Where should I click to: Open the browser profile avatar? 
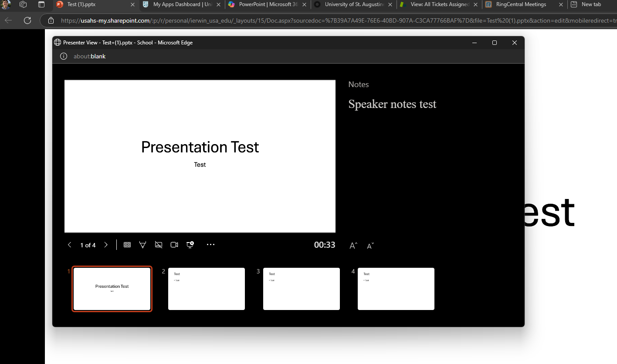point(6,4)
